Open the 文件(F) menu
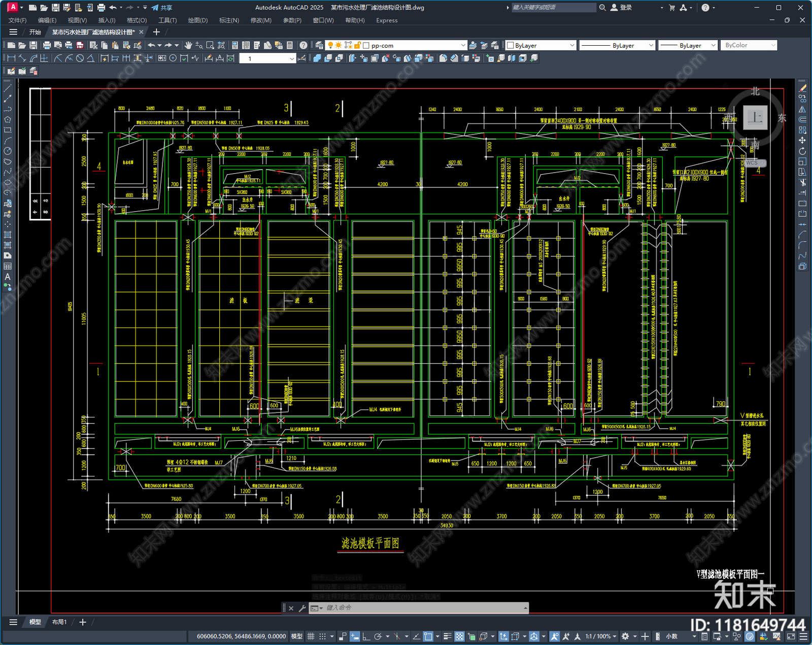 (17, 20)
